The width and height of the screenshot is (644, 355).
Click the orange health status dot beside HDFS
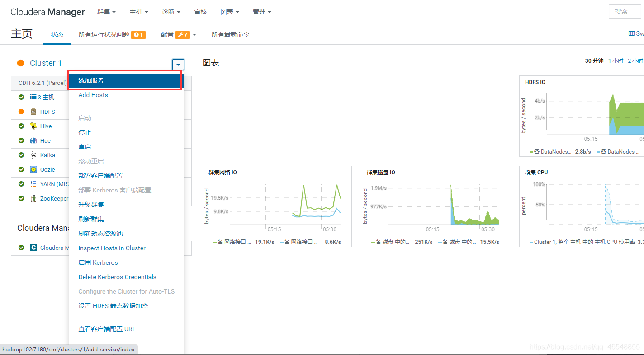(x=21, y=112)
